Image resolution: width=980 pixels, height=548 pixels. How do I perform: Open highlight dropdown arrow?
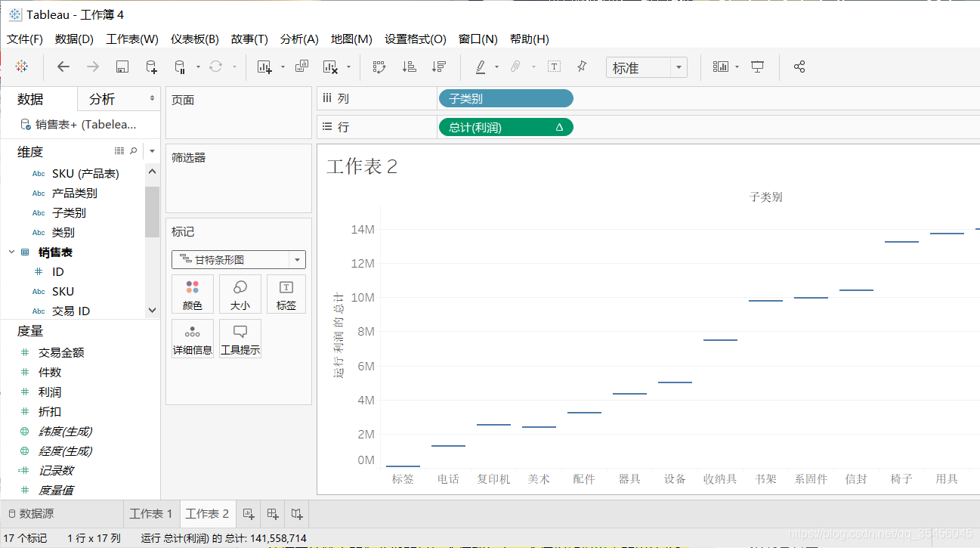click(496, 67)
